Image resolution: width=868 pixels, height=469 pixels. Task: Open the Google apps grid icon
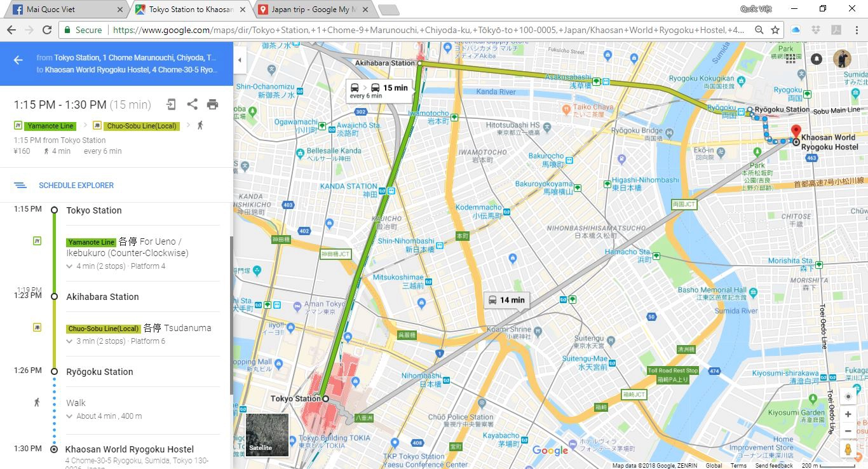coord(790,58)
